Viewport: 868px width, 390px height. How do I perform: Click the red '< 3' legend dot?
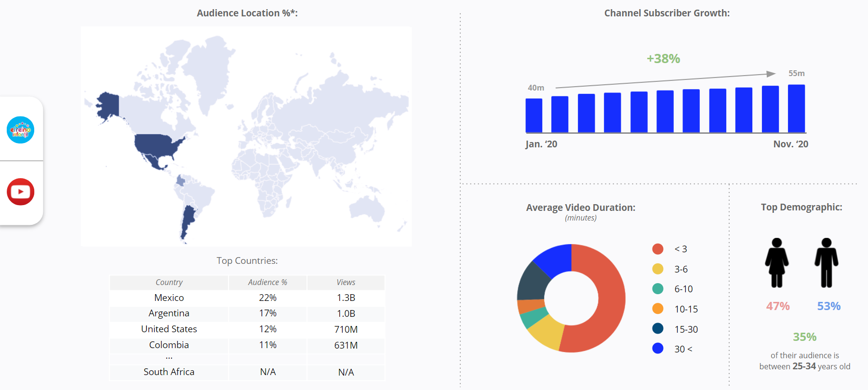tap(657, 249)
